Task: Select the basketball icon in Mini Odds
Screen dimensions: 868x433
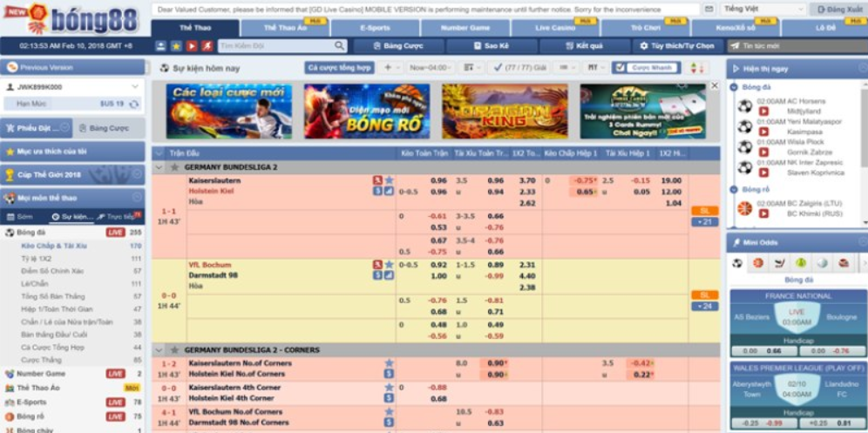Action: click(x=758, y=262)
